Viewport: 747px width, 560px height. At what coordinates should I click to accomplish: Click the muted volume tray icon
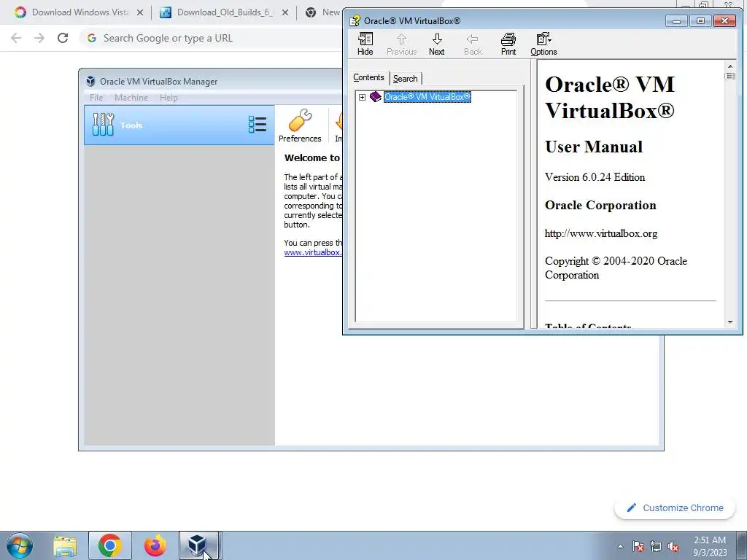(x=673, y=546)
